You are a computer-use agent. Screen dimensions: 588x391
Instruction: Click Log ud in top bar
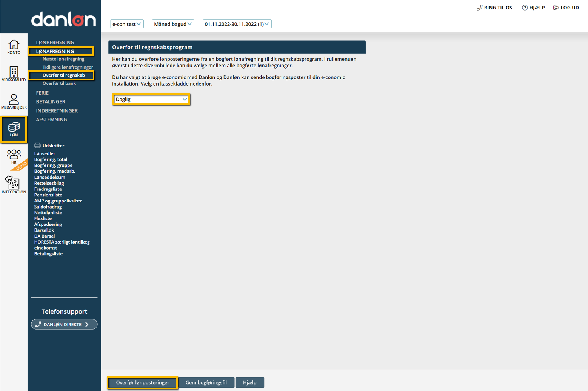566,8
